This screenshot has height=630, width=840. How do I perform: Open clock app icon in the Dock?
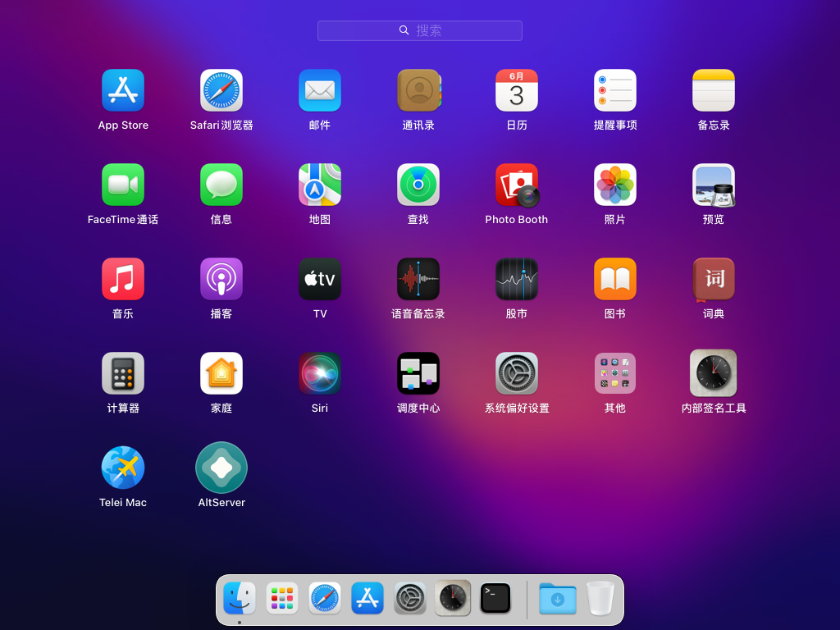[x=453, y=598]
